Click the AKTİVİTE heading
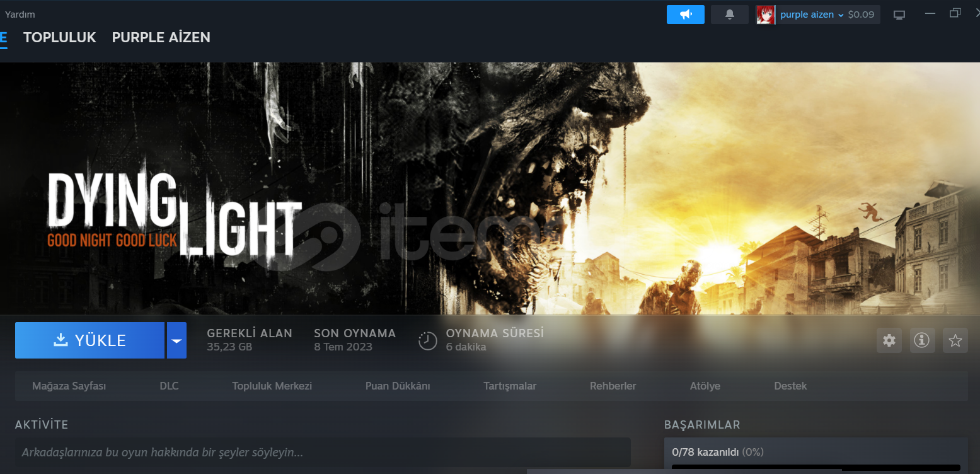Viewport: 980px width, 474px height. coord(42,425)
